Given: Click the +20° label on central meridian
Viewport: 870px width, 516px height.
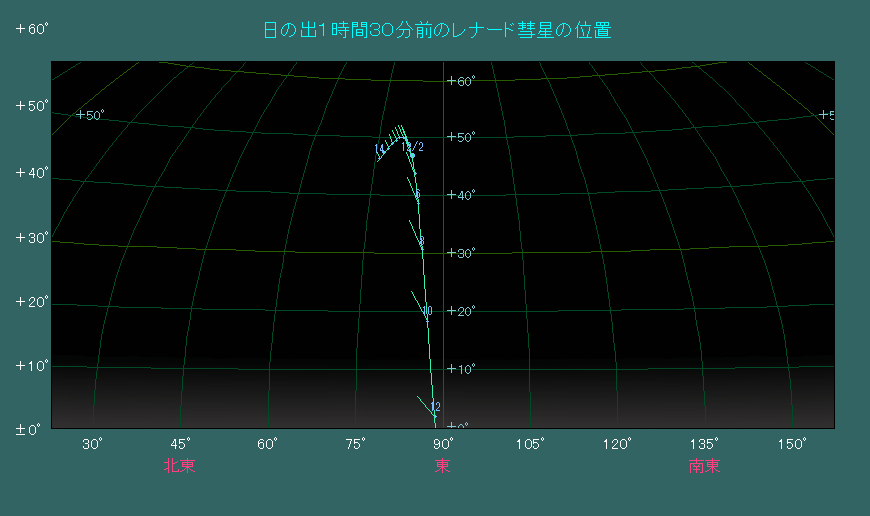Looking at the screenshot, I should click(x=464, y=312).
